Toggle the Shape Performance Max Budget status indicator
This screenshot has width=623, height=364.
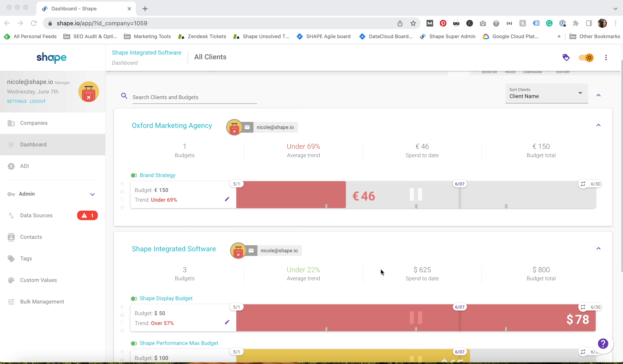point(134,343)
